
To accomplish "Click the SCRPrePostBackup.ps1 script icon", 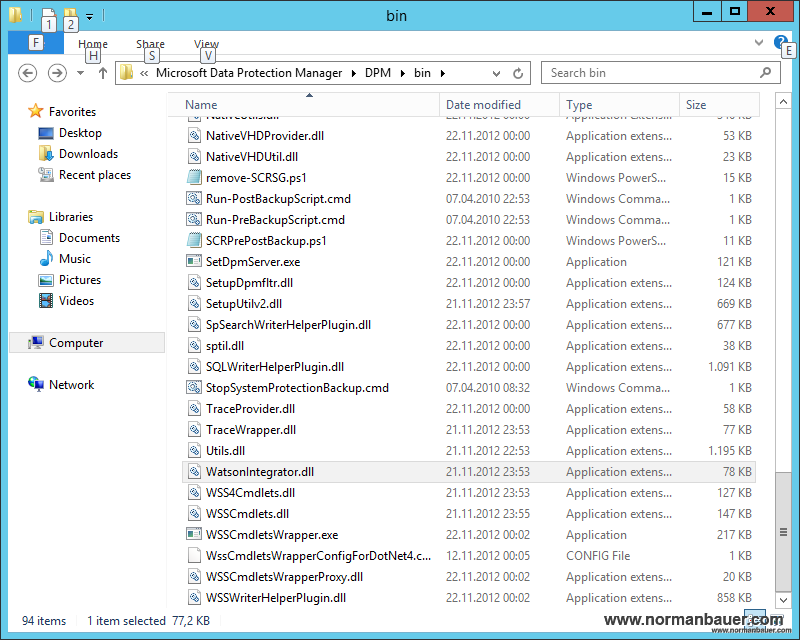I will (194, 240).
